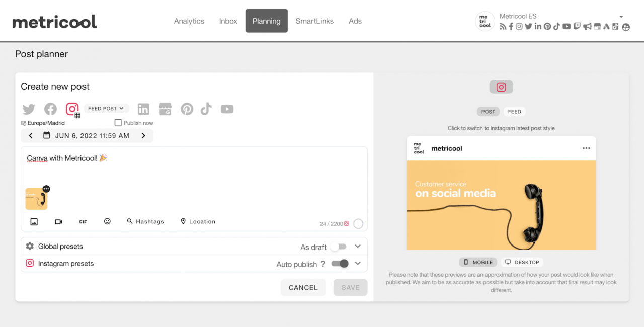Toggle the As draft switch in Global presets
This screenshot has height=327, width=644.
click(339, 247)
